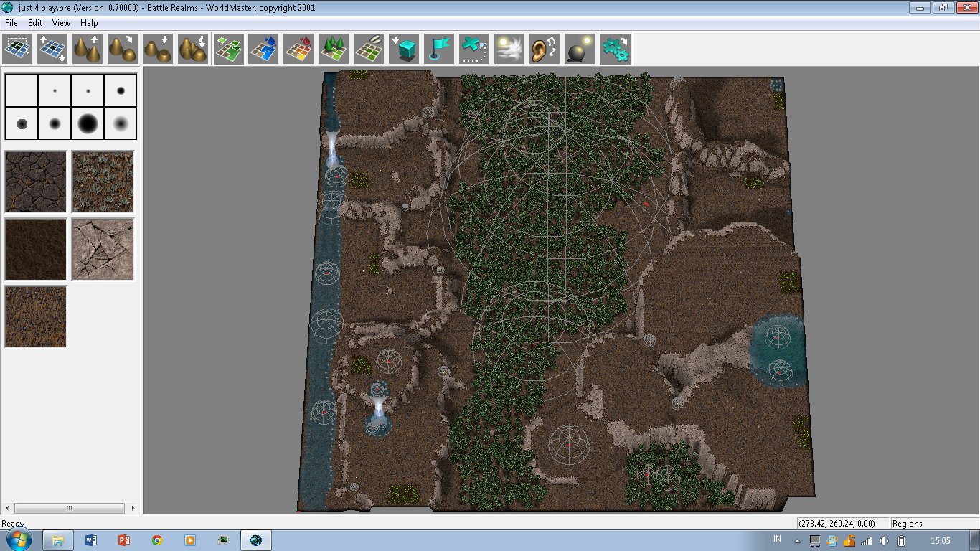The width and height of the screenshot is (980, 551).
Task: Choose the red-drop tile paint tool
Action: click(x=298, y=50)
